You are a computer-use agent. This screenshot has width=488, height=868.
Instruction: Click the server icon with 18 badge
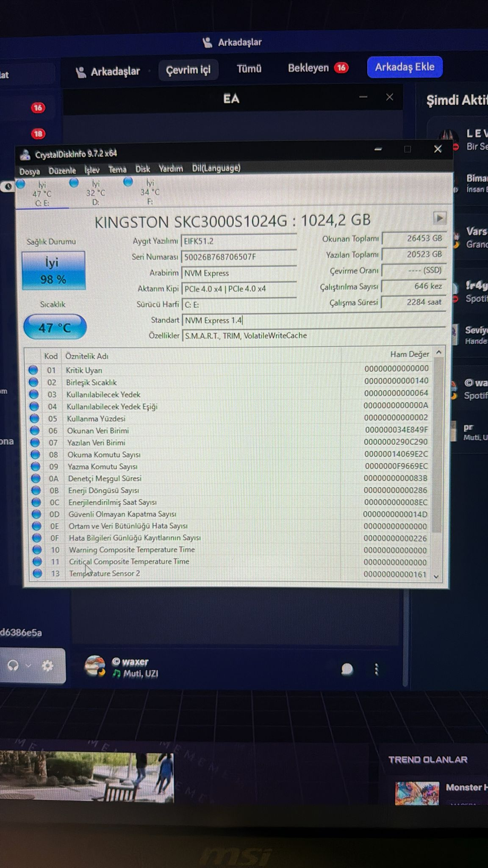coord(38,134)
